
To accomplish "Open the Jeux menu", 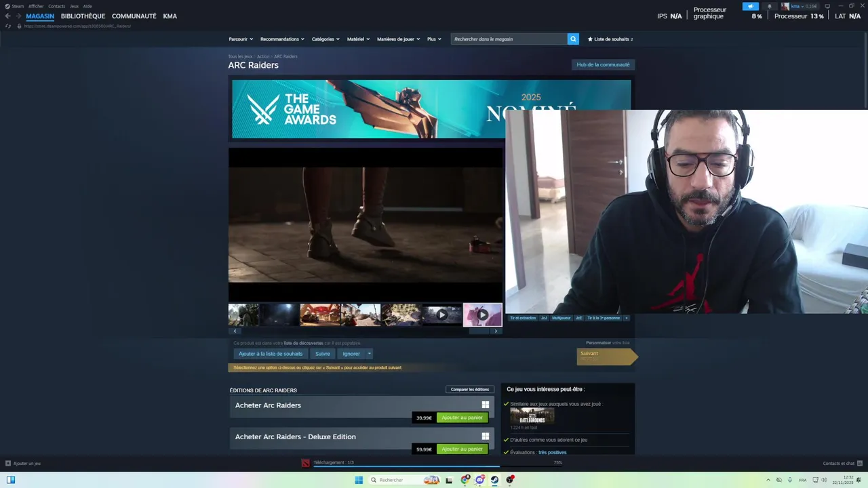I will 74,6.
